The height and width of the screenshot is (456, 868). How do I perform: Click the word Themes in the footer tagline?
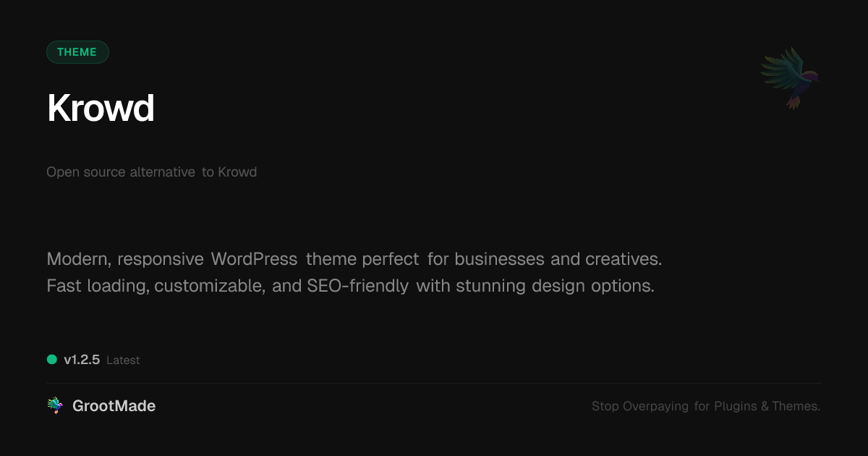click(x=796, y=407)
